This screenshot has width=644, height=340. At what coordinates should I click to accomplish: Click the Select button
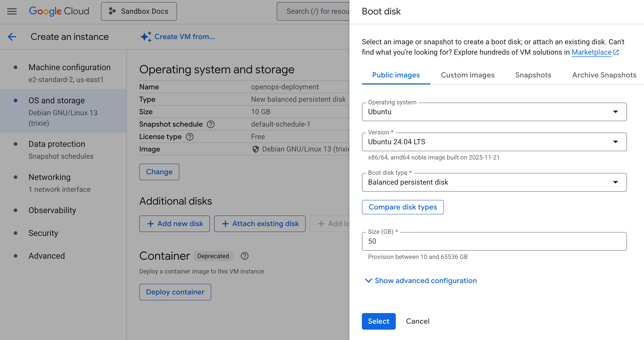tap(378, 321)
